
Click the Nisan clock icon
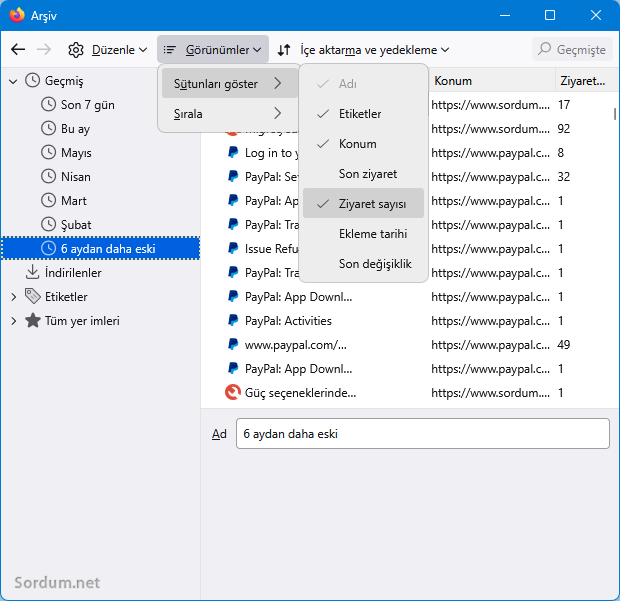48,176
